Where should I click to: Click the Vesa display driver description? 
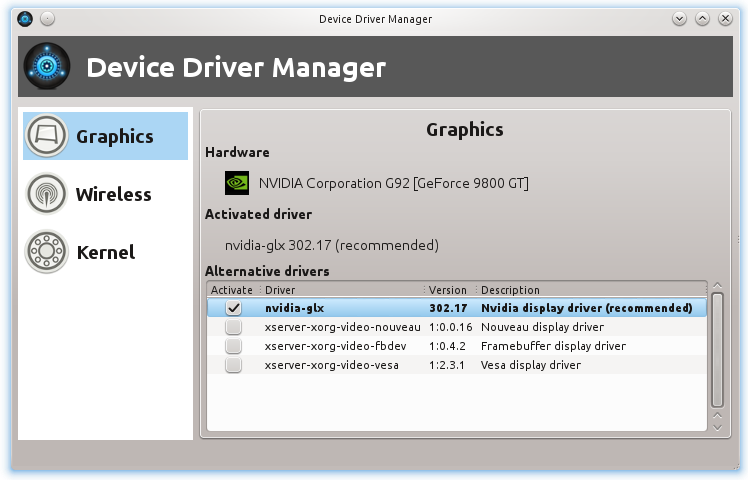(531, 365)
